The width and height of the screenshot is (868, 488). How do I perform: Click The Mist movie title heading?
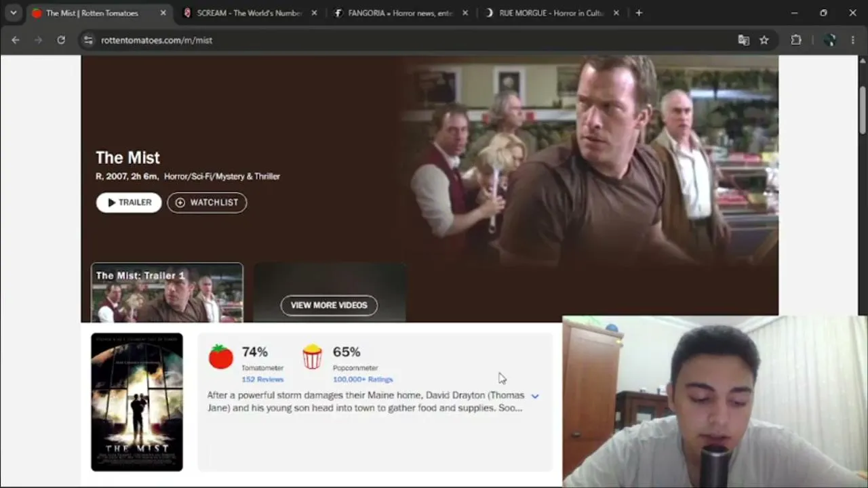click(x=127, y=158)
